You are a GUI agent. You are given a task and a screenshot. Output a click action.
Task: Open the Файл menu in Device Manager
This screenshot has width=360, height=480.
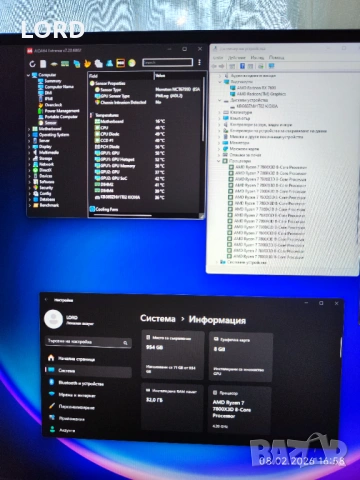218,58
